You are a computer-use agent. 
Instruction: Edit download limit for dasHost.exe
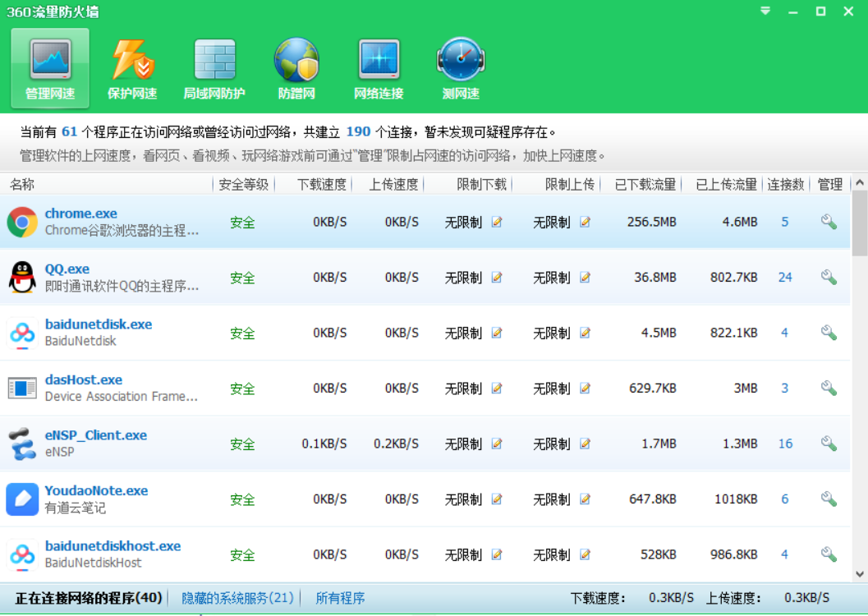tap(497, 388)
